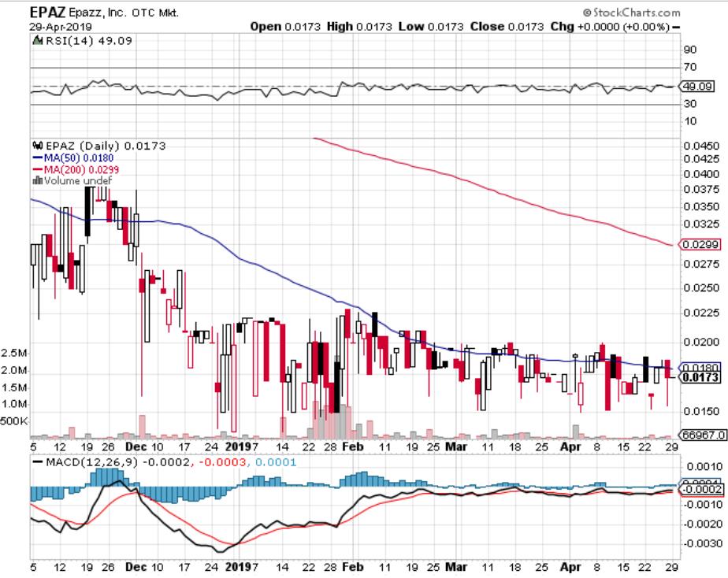The width and height of the screenshot is (728, 578).
Task: Click the 0.0200 price axis label
Action: pyautogui.click(x=701, y=343)
